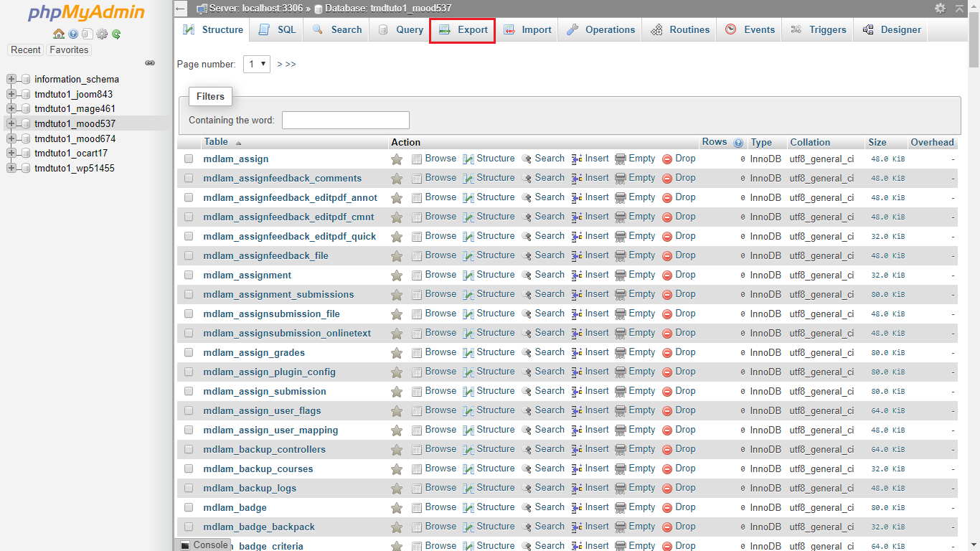Tick checkbox for mdlam_assign_grades row
The image size is (980, 551).
pyautogui.click(x=189, y=352)
